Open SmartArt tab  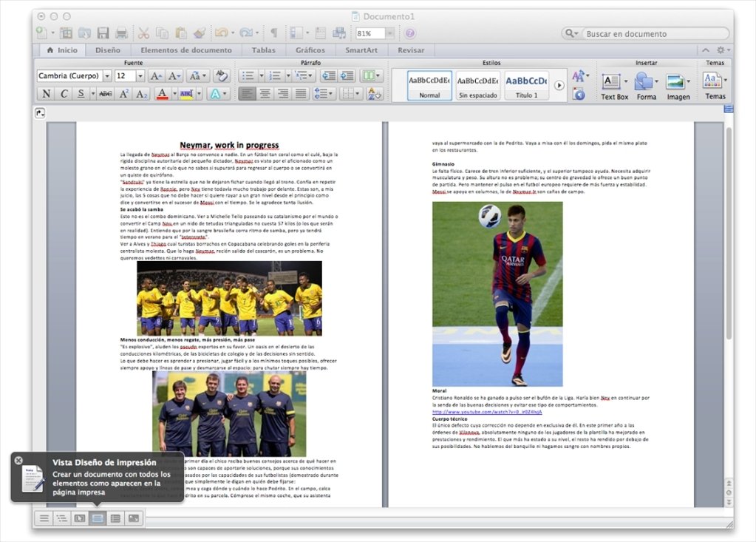361,50
